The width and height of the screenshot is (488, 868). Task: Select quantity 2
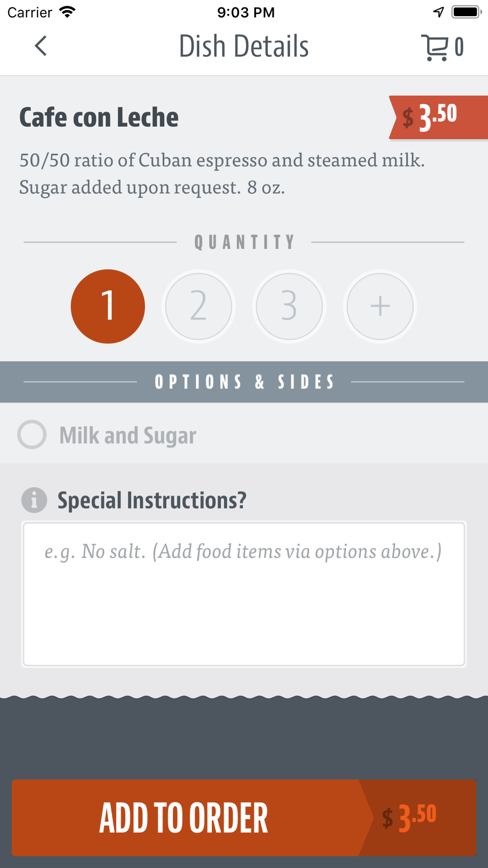pos(199,306)
